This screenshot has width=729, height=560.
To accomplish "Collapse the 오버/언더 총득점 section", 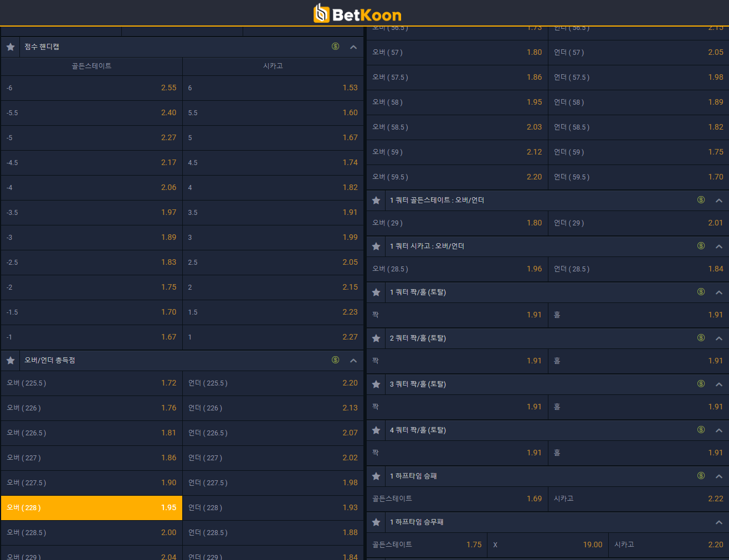I will pos(353,361).
